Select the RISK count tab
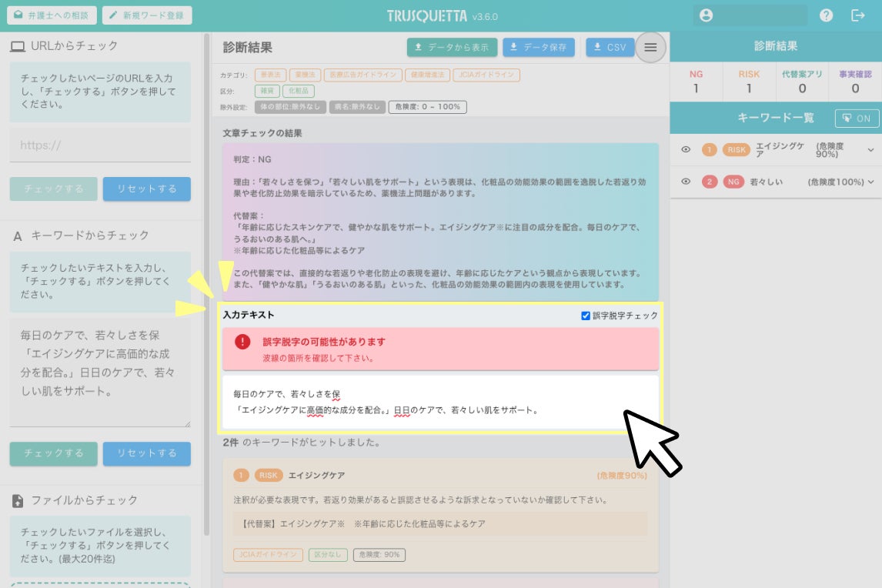Viewport: 882px width, 588px height. (750, 82)
